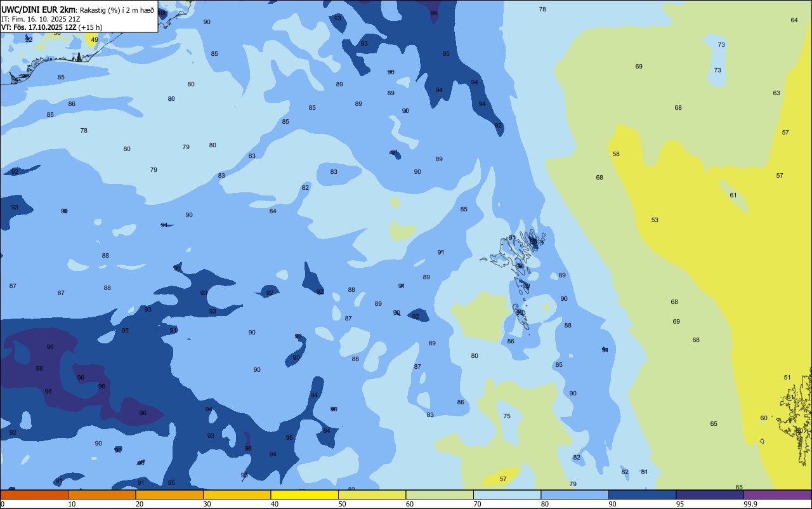Click the 0–10 dark orange legend swatch
The height and width of the screenshot is (509, 812).
[x=34, y=494]
